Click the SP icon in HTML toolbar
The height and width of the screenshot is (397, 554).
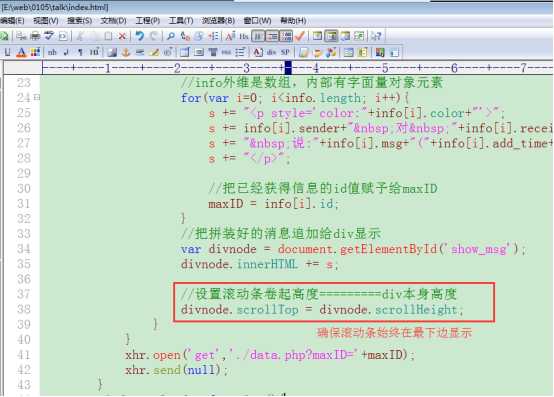(285, 53)
